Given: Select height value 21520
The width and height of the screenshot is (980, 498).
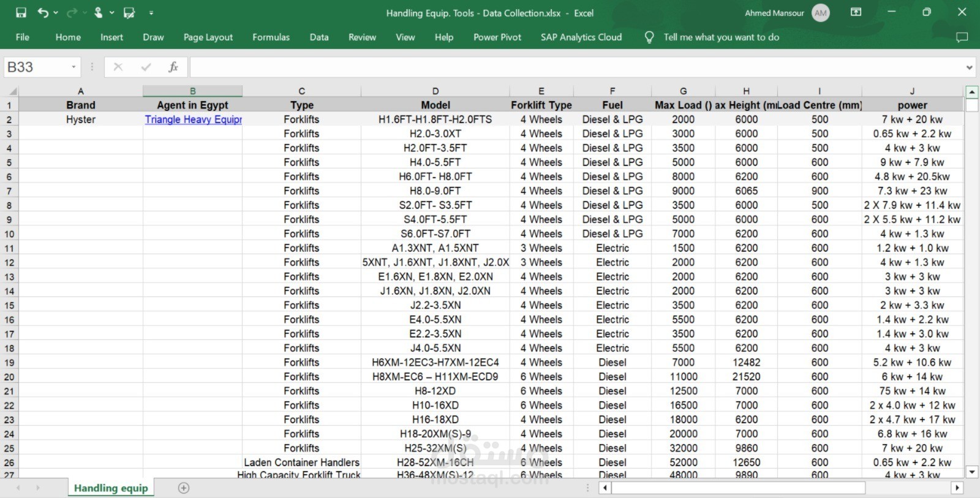Looking at the screenshot, I should [746, 377].
